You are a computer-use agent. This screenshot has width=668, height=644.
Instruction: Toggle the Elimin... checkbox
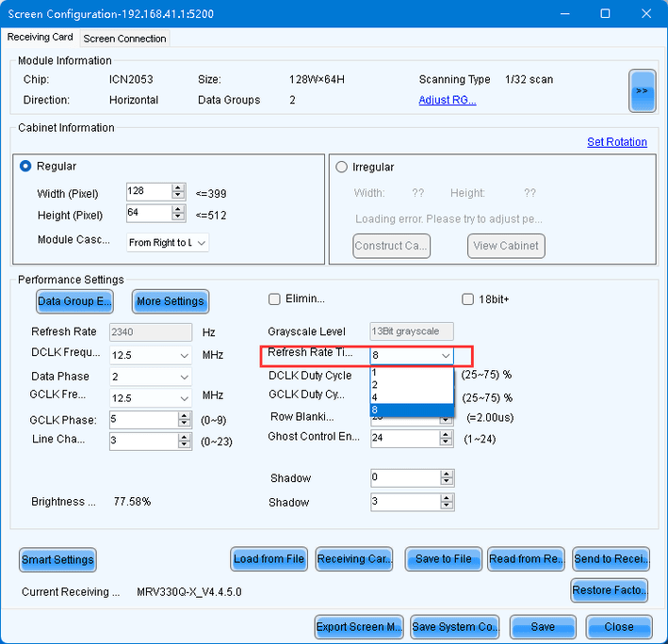(274, 299)
